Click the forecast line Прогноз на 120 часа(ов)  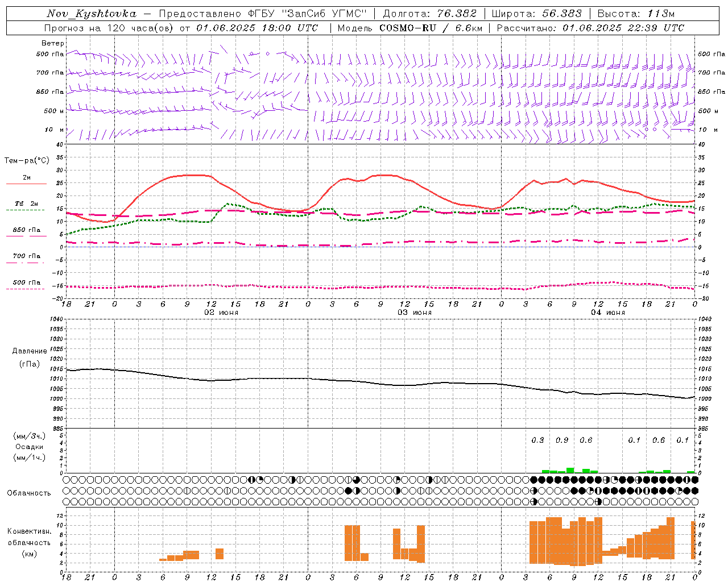[x=109, y=28]
